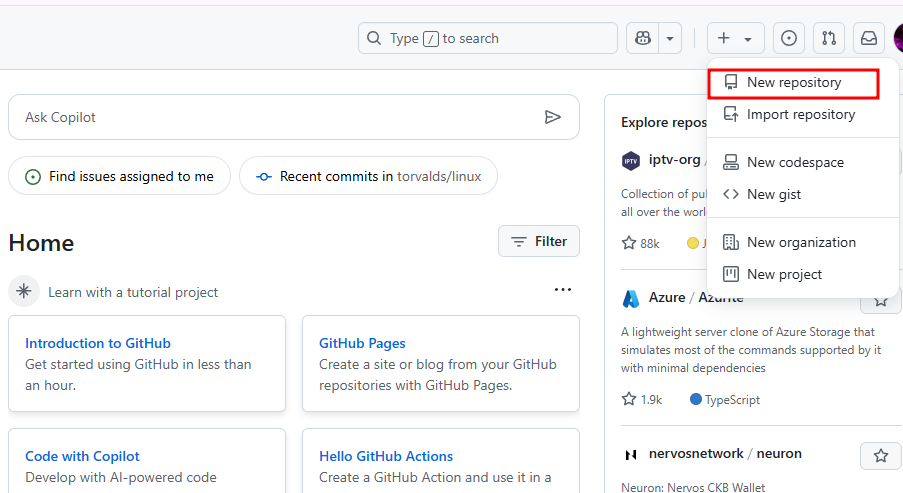Open Introduction to GitHub link
The height and width of the screenshot is (493, 903).
click(98, 343)
